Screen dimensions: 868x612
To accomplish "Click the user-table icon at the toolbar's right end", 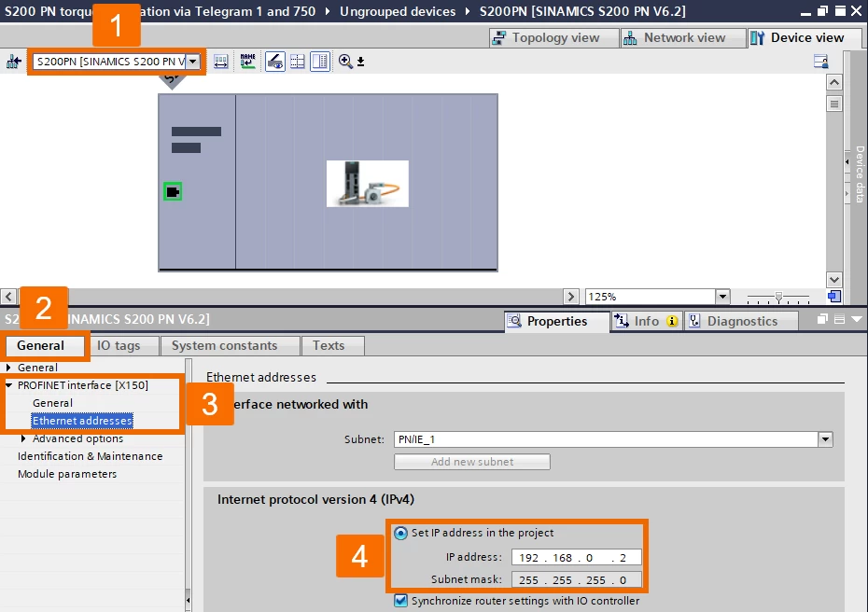I will 821,62.
